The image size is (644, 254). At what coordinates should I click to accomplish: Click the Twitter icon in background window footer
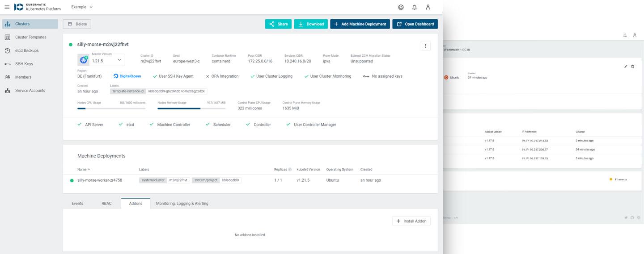626,217
